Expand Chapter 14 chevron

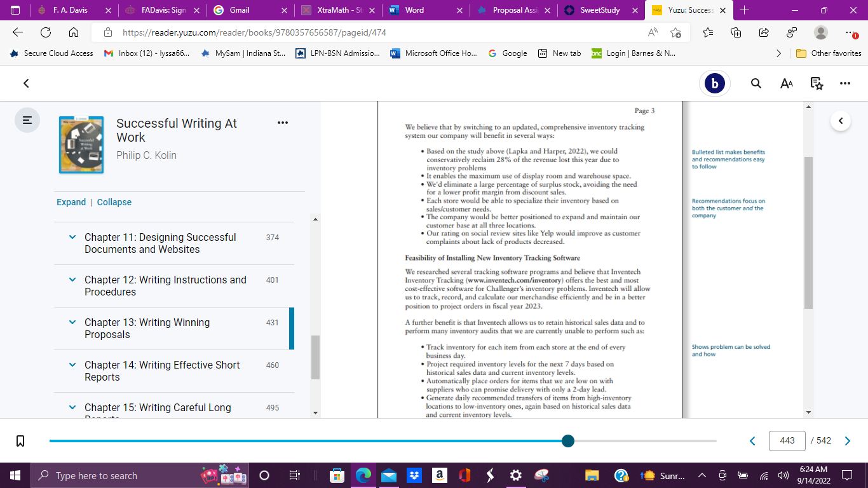pos(72,365)
